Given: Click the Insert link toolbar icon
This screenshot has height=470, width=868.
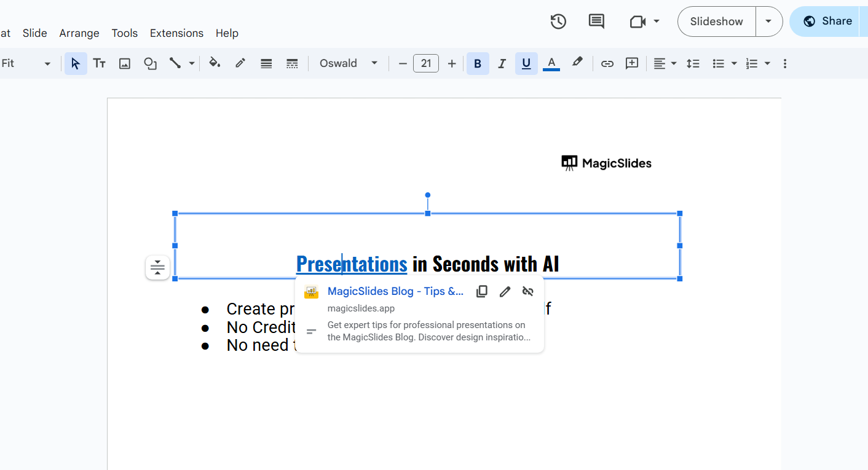Looking at the screenshot, I should pyautogui.click(x=607, y=63).
